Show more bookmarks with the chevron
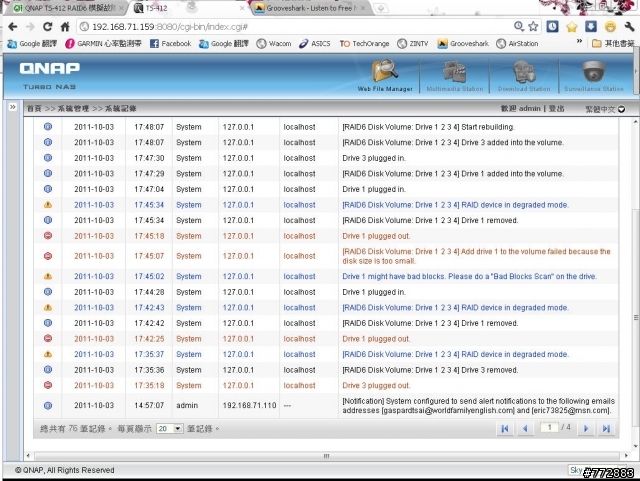Image resolution: width=640 pixels, height=481 pixels. 579,41
